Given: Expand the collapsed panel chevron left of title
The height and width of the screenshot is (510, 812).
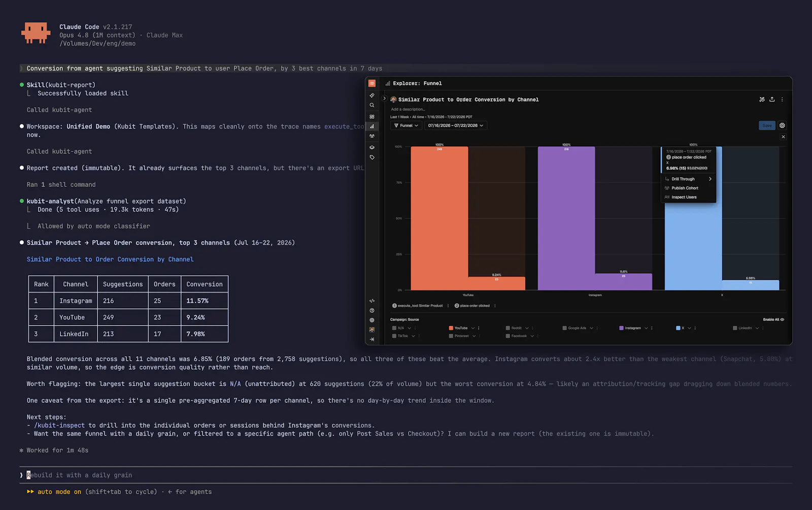Looking at the screenshot, I should tap(384, 99).
